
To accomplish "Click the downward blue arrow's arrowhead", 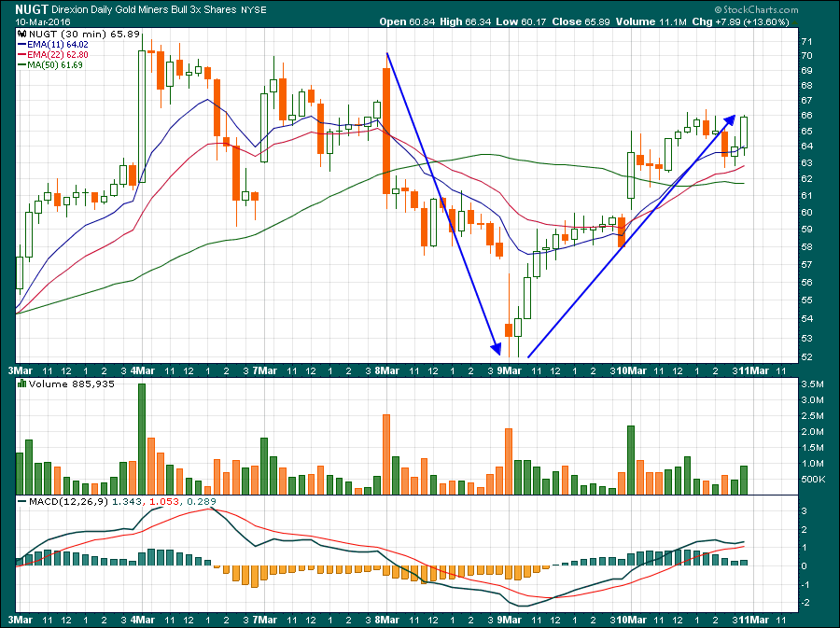I will coord(496,348).
